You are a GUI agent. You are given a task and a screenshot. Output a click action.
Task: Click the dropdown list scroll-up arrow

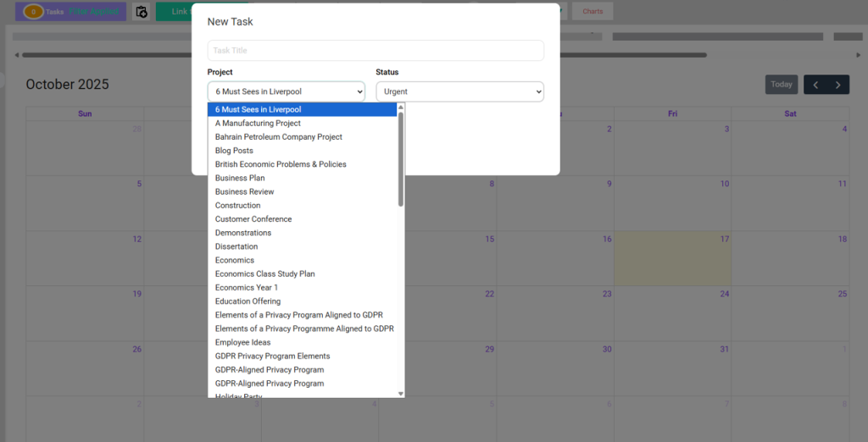click(x=401, y=108)
